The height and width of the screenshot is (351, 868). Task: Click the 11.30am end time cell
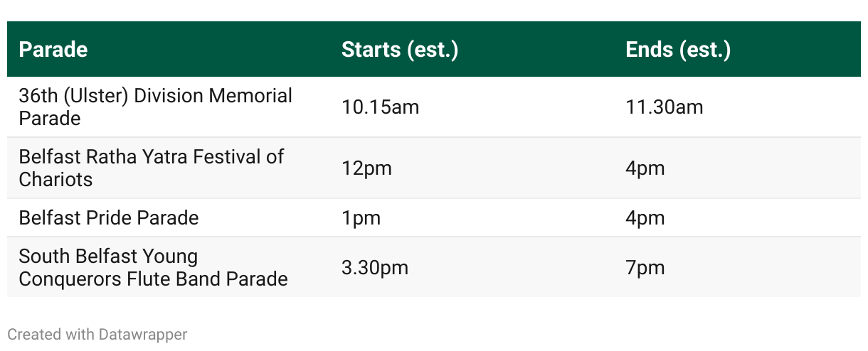pos(664,107)
